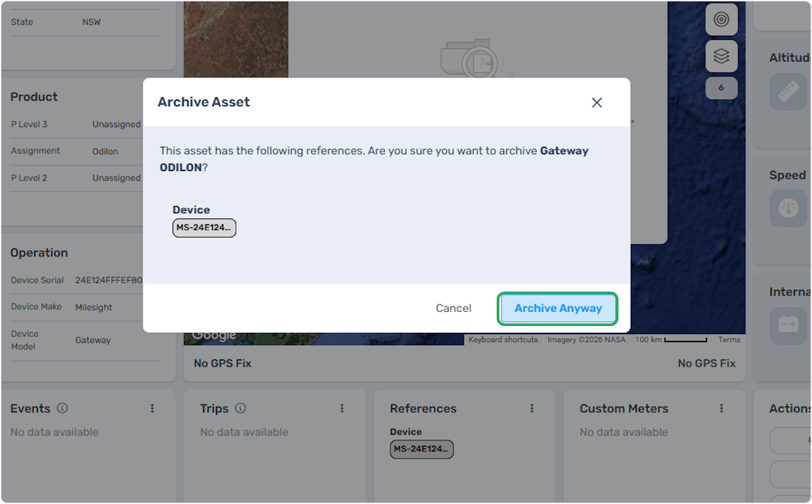Click the map counter badge showing 6
Viewport: 812px width, 504px height.
tap(721, 88)
